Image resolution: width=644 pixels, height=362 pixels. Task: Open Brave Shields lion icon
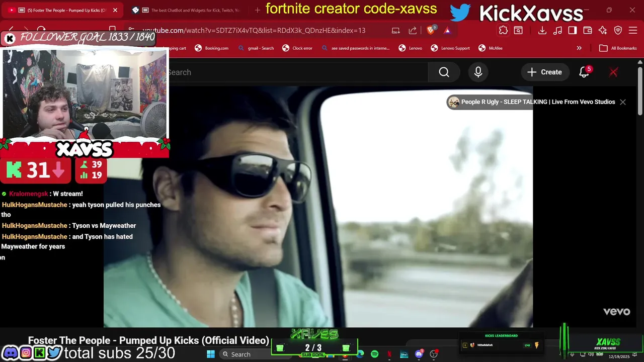431,30
